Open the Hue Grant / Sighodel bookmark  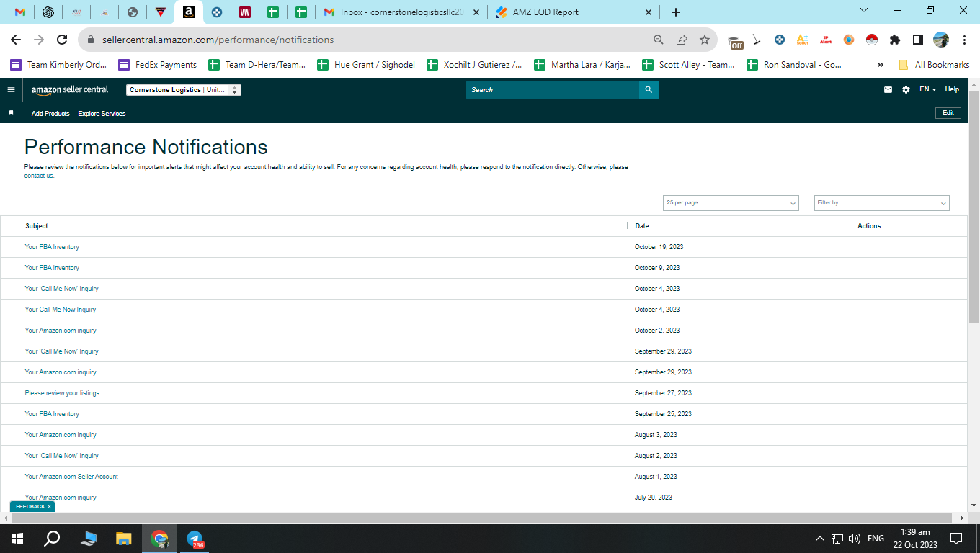(x=367, y=65)
